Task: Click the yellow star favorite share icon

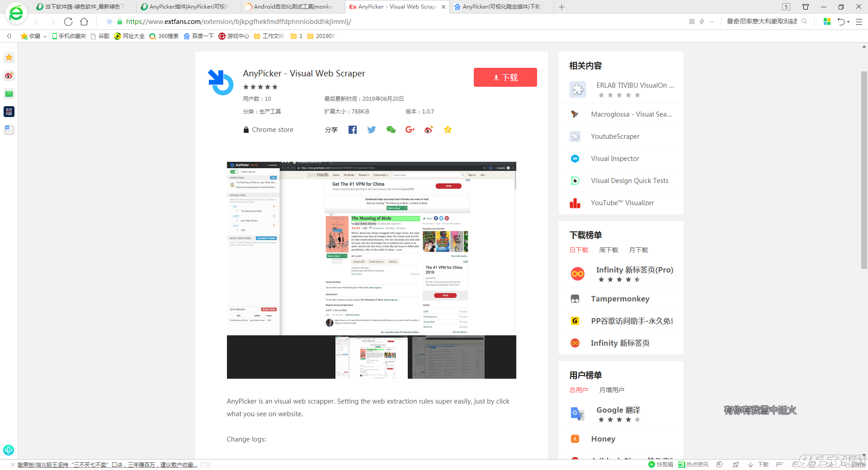Action: point(448,130)
